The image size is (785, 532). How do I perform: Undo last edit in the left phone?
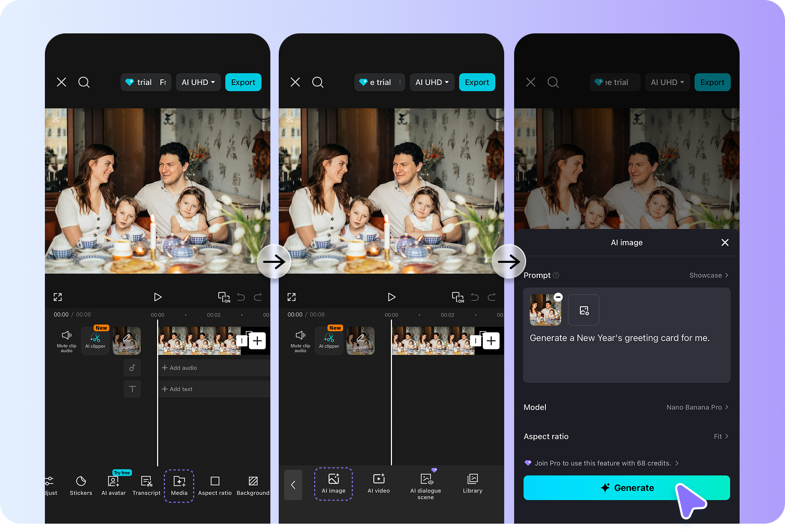(241, 297)
